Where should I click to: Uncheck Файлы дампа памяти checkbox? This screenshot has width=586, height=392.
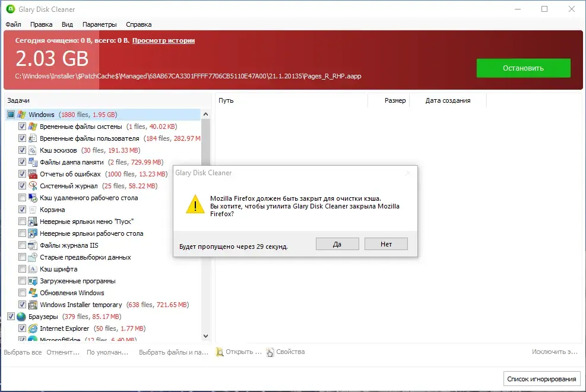22,162
